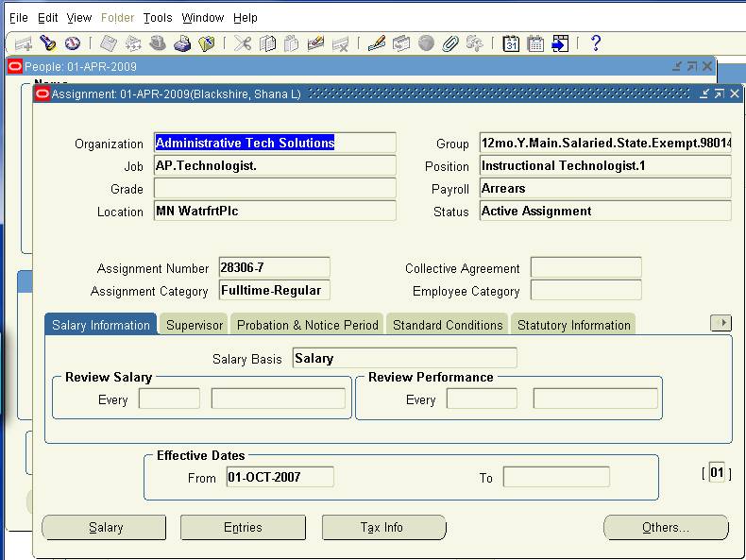Viewport: 746px width, 560px height.
Task: Click the Window Help question mark icon
Action: coord(596,43)
